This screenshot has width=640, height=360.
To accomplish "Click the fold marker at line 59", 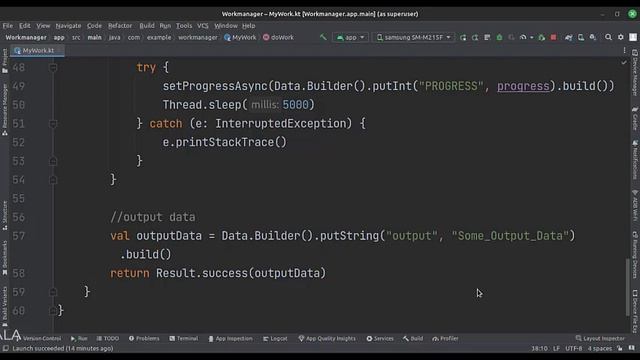I will coord(53,292).
